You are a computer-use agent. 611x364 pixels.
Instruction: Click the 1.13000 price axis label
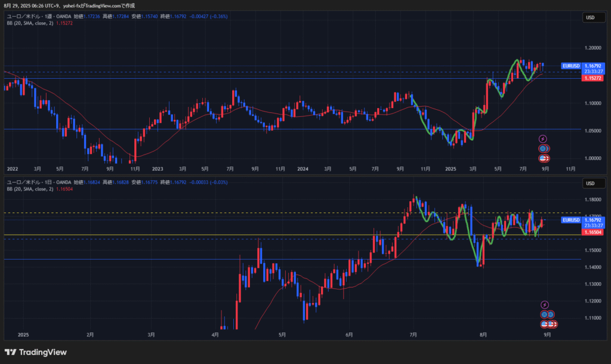593,284
